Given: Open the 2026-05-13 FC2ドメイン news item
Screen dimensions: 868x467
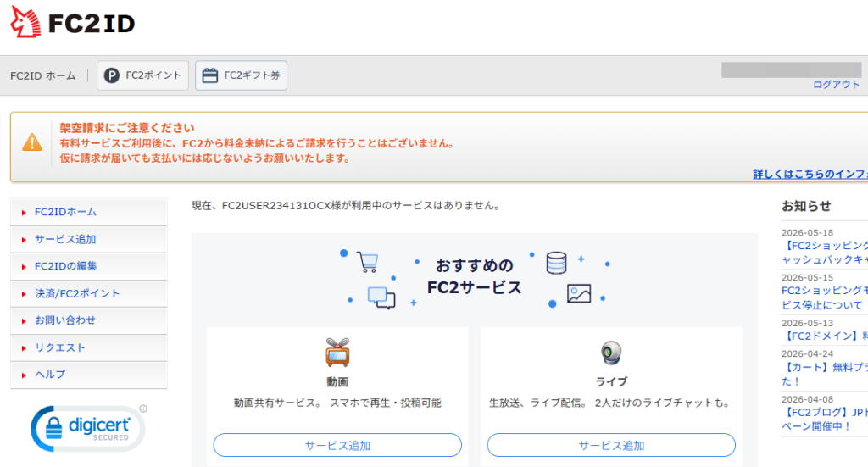Looking at the screenshot, I should 825,336.
